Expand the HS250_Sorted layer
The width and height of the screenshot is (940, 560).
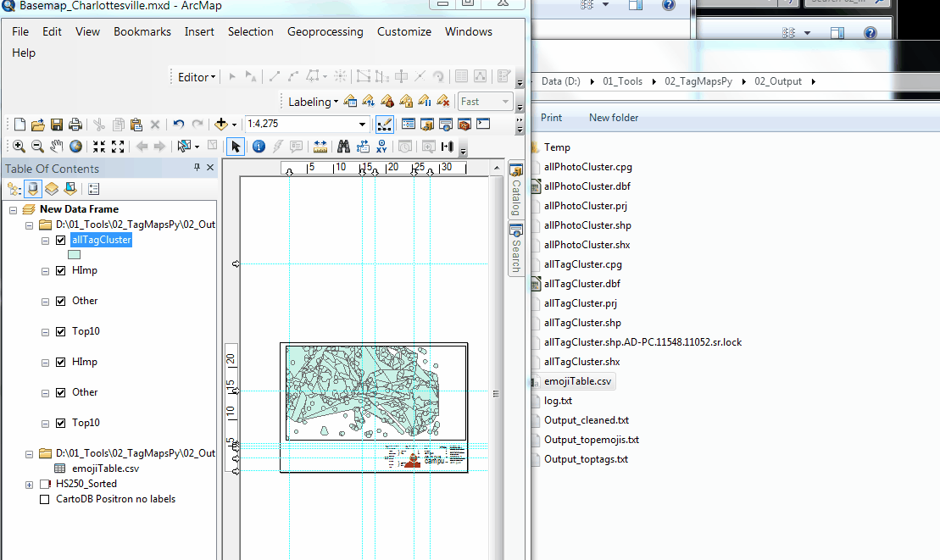(29, 484)
